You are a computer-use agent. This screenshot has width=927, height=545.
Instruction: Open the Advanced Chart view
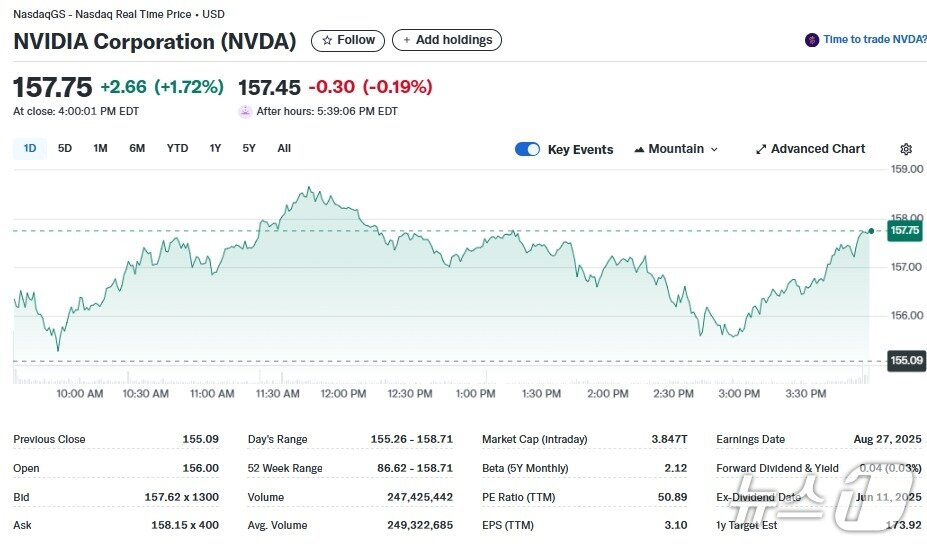pos(818,149)
